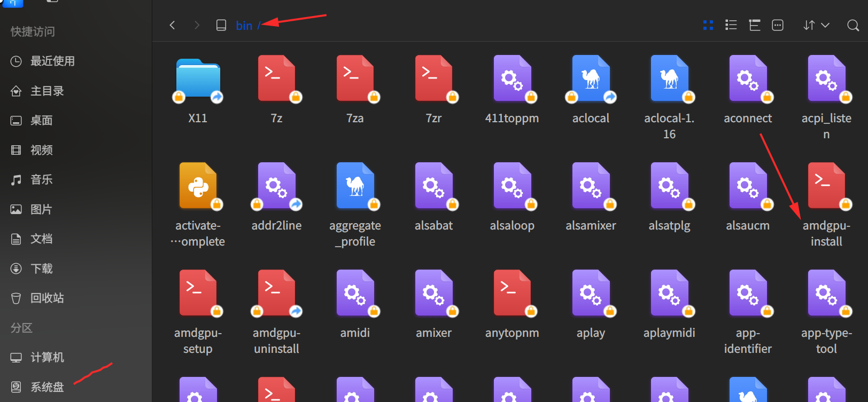
Task: Select the 7zr script file
Action: (x=433, y=79)
